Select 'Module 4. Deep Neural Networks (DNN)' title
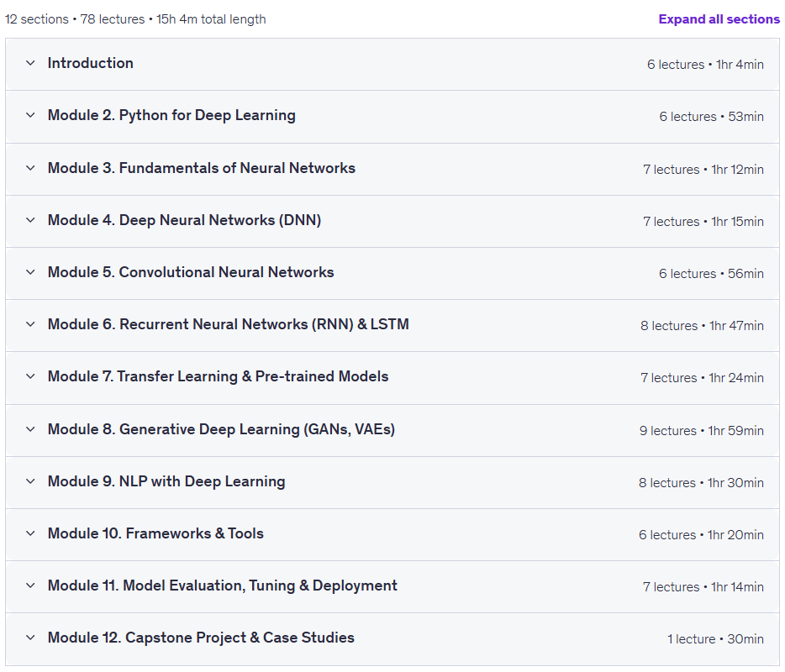785x672 pixels. pos(184,221)
